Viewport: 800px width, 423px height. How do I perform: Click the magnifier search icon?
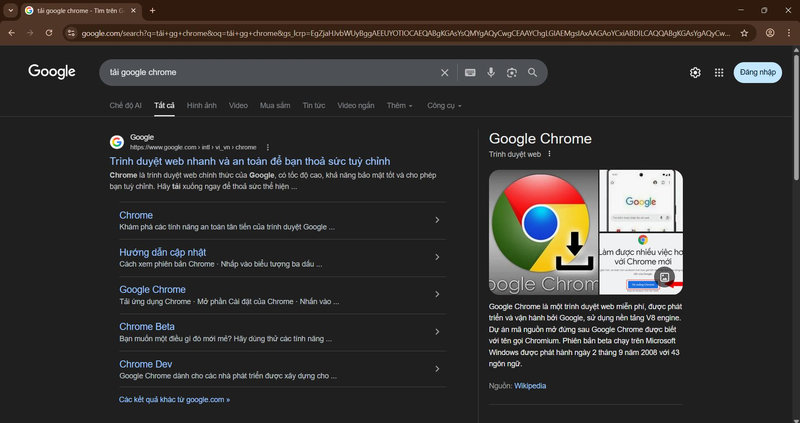pyautogui.click(x=533, y=72)
